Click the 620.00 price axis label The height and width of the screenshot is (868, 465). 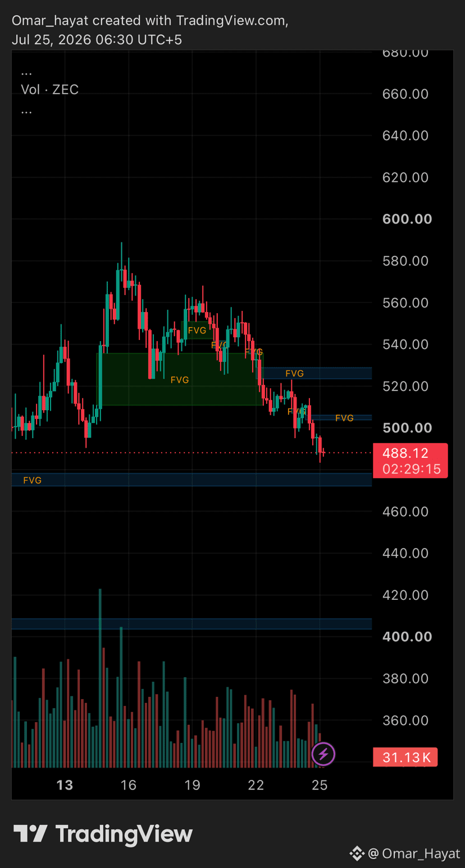[x=405, y=177]
